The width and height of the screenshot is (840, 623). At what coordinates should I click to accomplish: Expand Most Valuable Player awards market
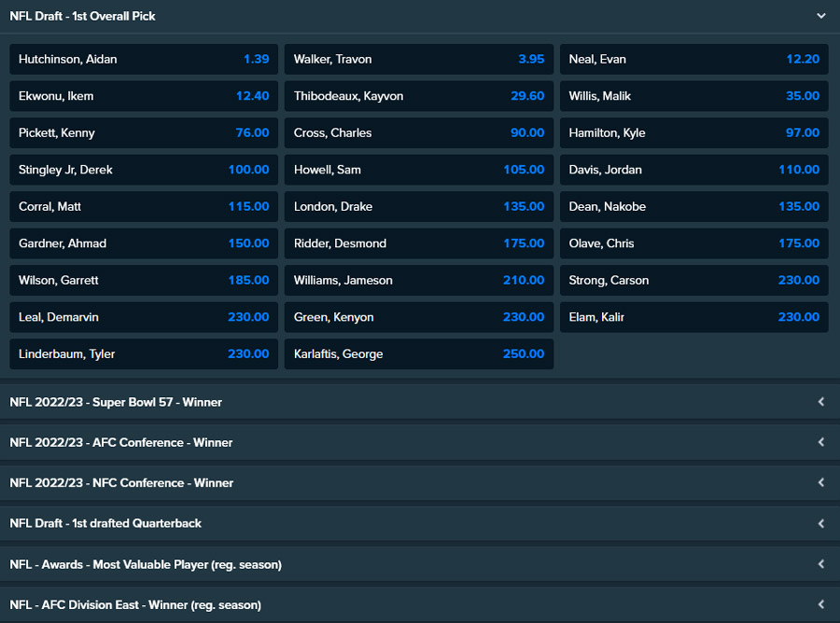tap(420, 564)
